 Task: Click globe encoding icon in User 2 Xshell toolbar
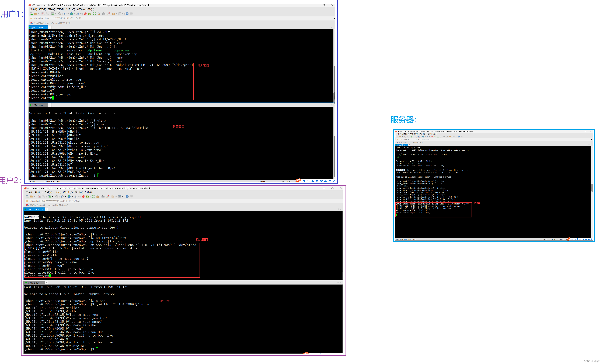(x=69, y=197)
